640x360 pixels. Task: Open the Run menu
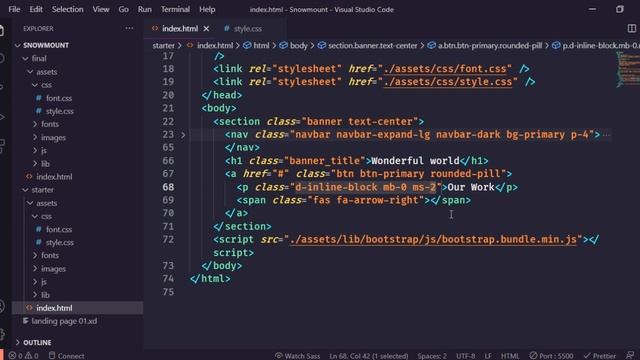144,9
